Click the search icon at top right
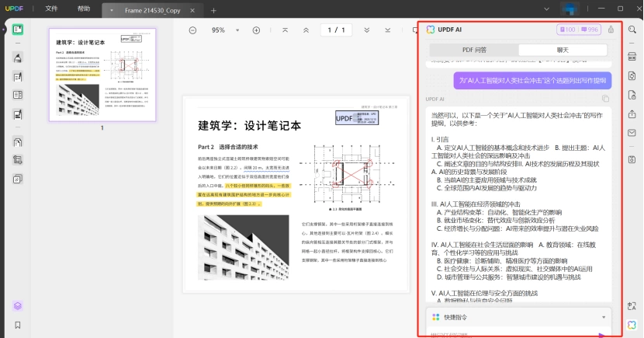The height and width of the screenshot is (338, 644). coord(632,30)
